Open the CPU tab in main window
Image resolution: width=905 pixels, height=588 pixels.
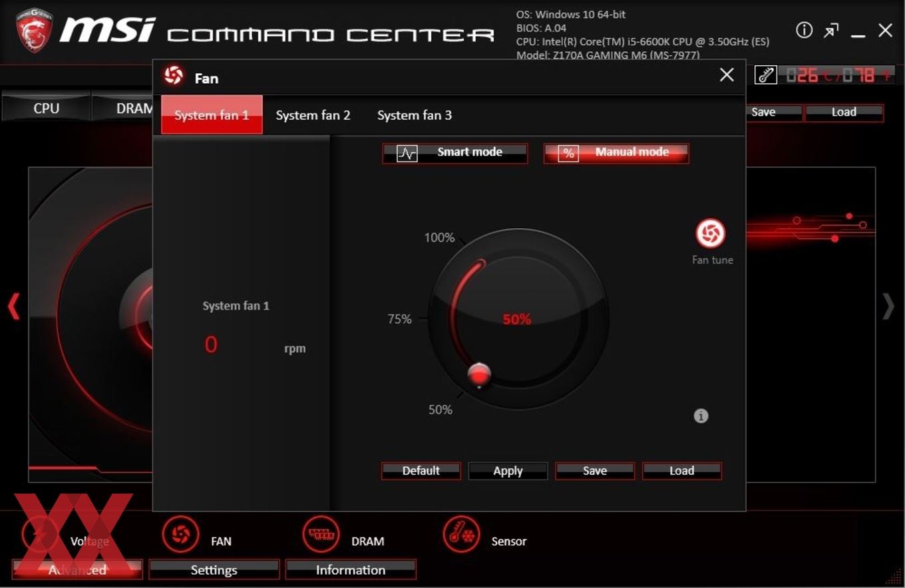(x=46, y=108)
